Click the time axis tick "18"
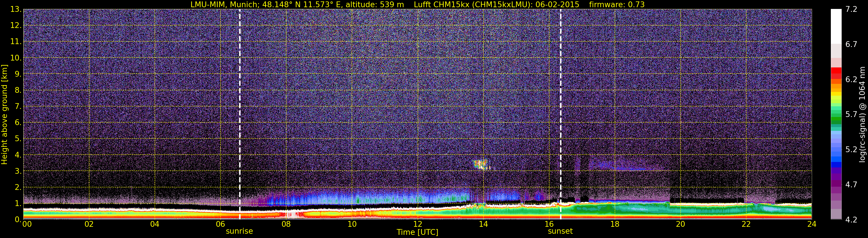 click(x=614, y=224)
